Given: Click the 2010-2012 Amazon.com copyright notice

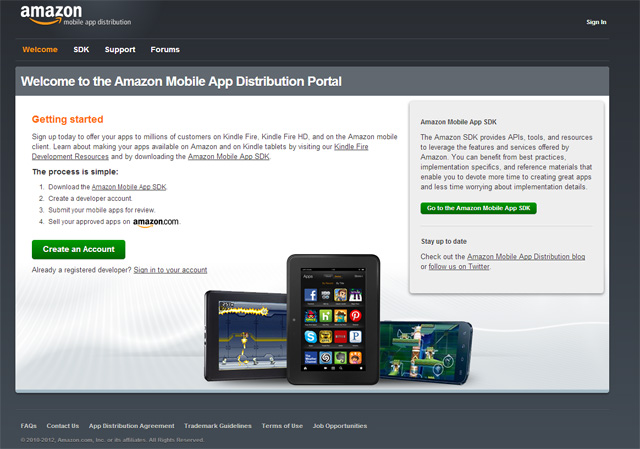Looking at the screenshot, I should pyautogui.click(x=112, y=440).
